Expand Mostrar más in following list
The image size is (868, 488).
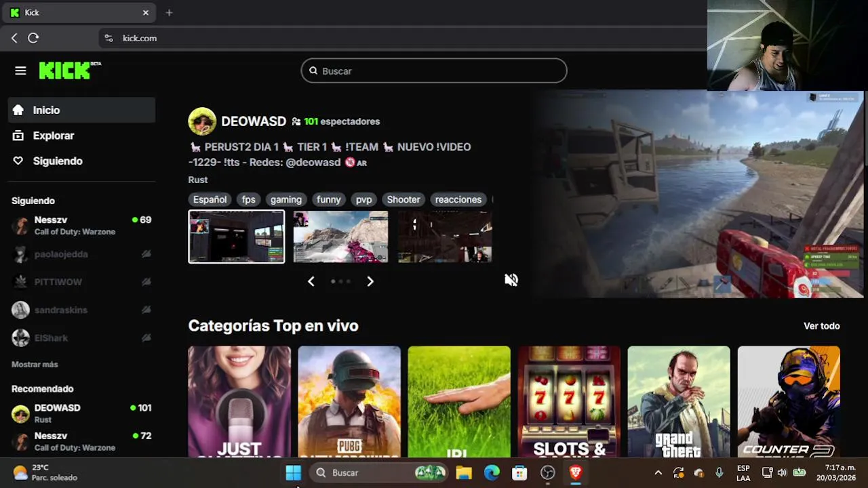point(35,365)
